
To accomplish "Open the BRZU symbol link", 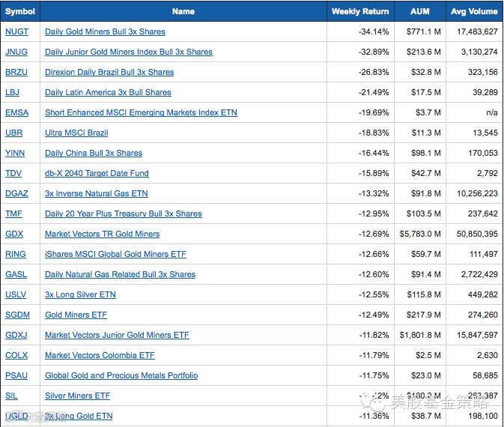I will click(16, 72).
